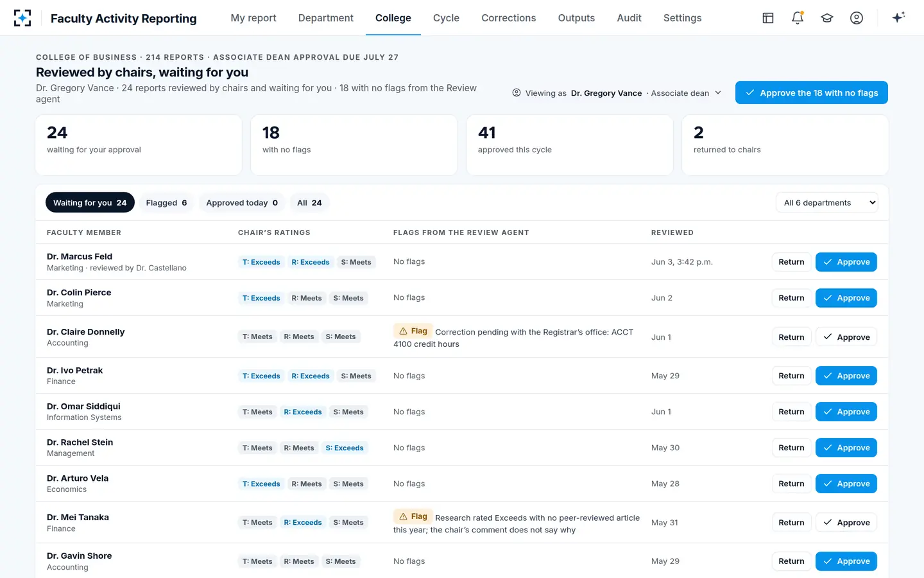Viewport: 924px width, 578px height.
Task: Return Dr. Mei Tanaka's report
Action: coord(791,523)
